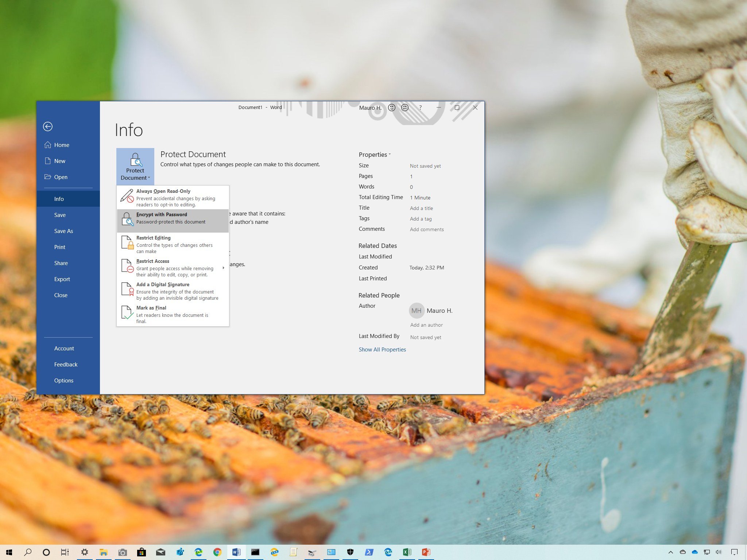The image size is (747, 560).
Task: Click Show All Properties link
Action: click(382, 349)
